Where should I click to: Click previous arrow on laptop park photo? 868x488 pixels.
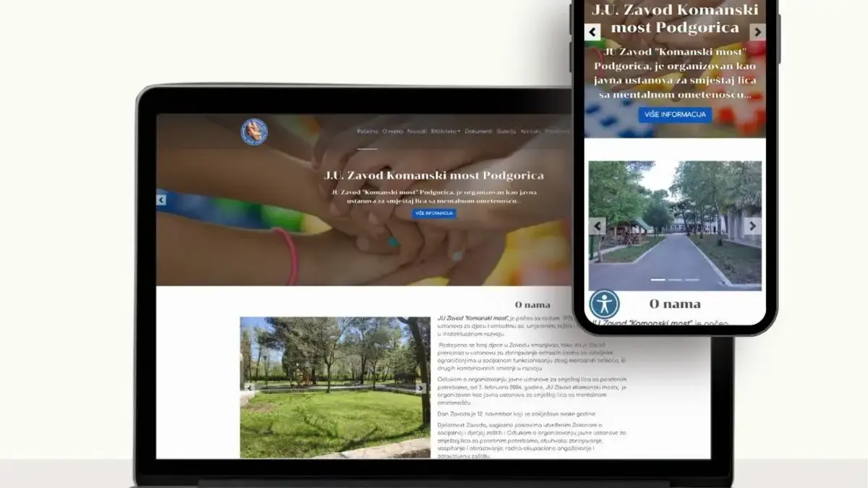[250, 388]
